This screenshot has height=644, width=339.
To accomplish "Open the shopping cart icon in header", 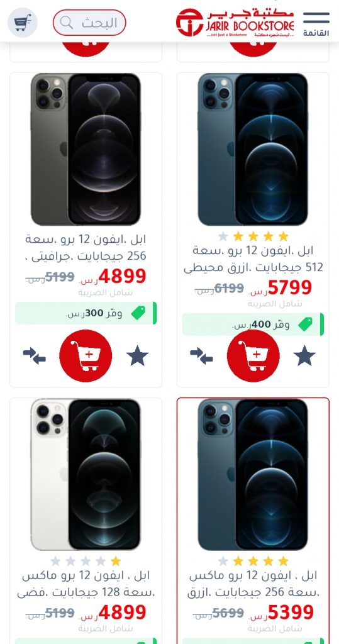I will point(23,23).
